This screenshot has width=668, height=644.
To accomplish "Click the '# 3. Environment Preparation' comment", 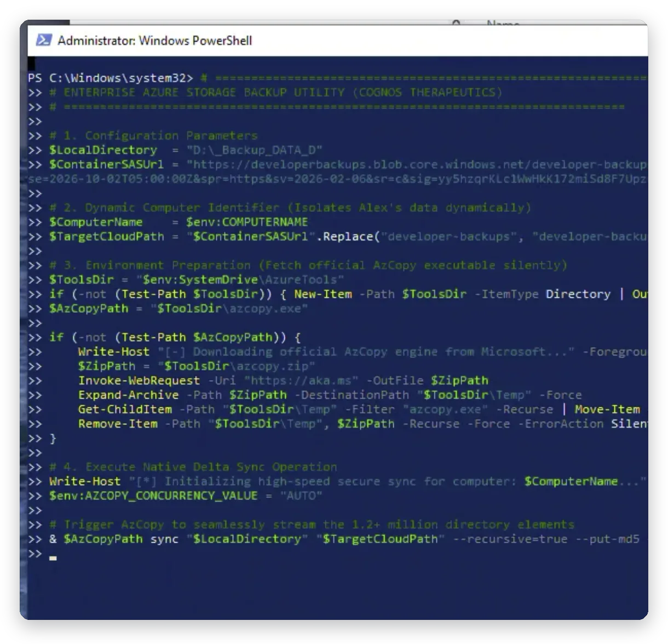I will click(308, 265).
